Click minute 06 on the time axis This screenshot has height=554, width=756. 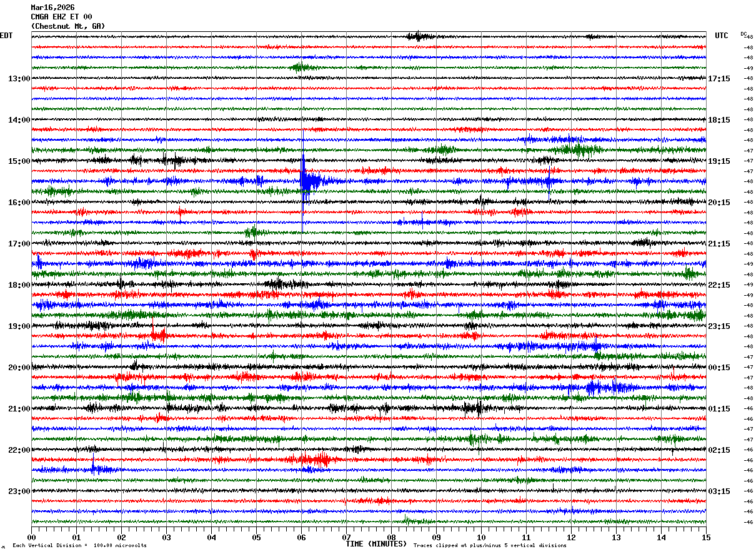coord(301,537)
